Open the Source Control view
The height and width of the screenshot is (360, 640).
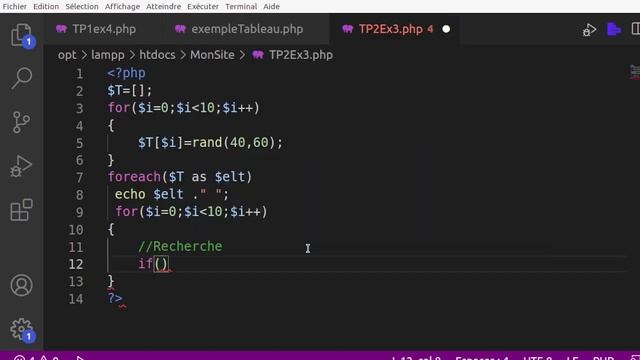coord(21,122)
